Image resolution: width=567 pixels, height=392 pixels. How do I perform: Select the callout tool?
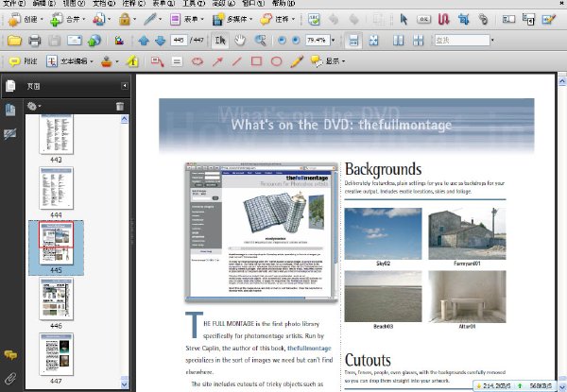click(x=157, y=61)
